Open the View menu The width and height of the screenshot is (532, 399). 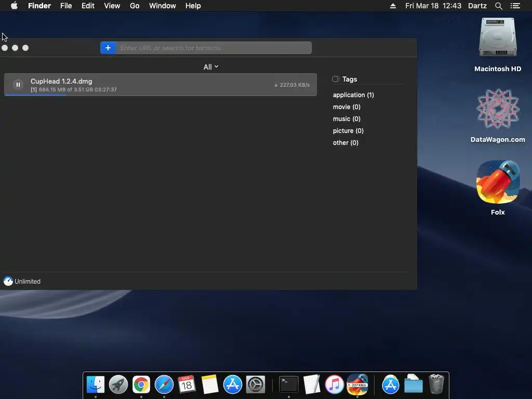(112, 6)
